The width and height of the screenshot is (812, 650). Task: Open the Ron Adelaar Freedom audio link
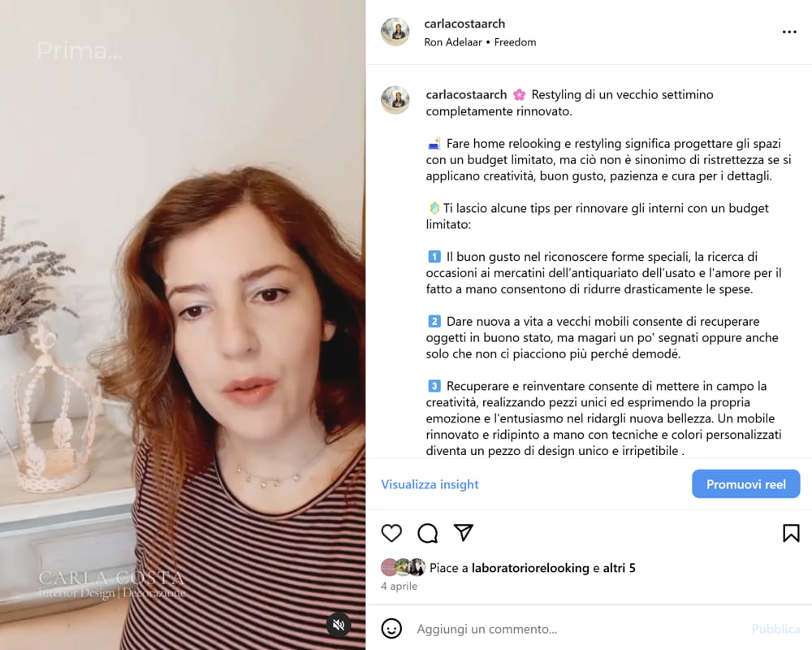click(480, 42)
